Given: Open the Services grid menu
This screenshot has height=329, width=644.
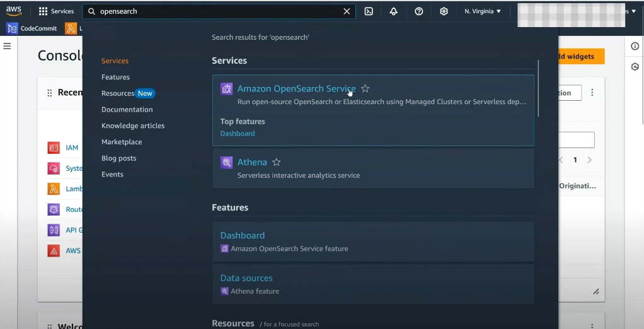Looking at the screenshot, I should (56, 11).
